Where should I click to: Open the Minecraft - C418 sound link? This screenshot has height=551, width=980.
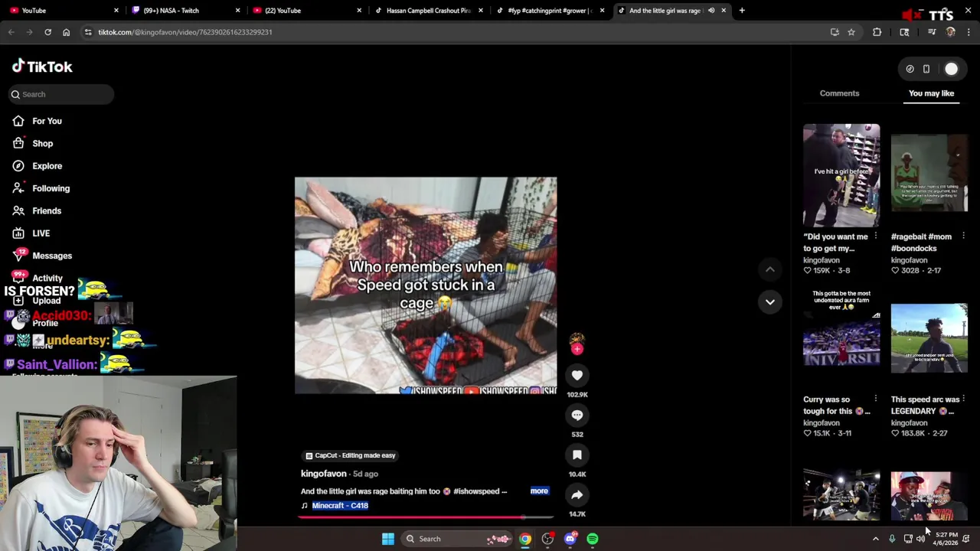click(340, 506)
